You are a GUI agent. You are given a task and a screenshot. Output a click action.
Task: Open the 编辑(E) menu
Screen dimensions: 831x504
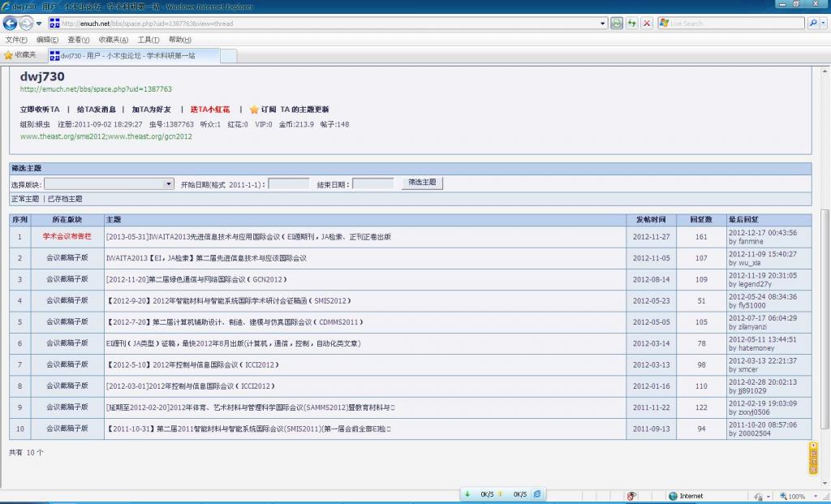coord(47,40)
